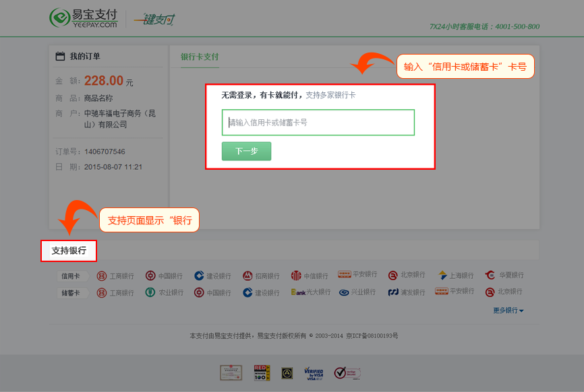Click the 京ICP备08100193号 footer text

(372, 336)
